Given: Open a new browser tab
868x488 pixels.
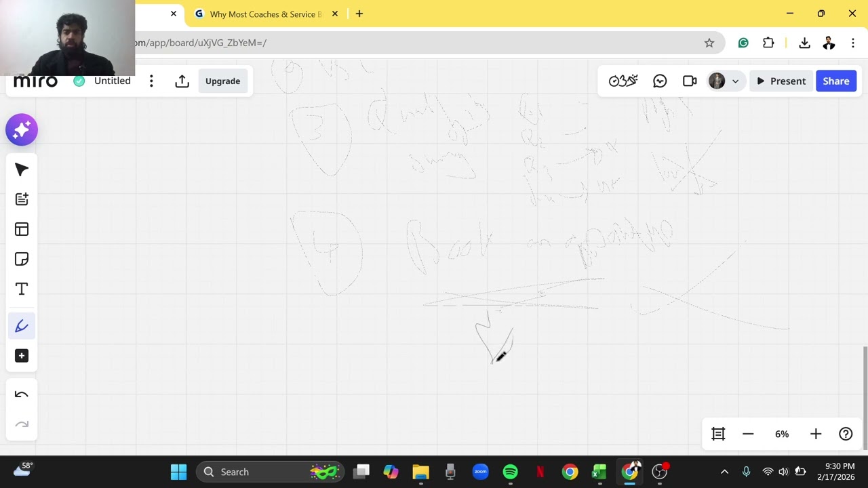Looking at the screenshot, I should (359, 14).
